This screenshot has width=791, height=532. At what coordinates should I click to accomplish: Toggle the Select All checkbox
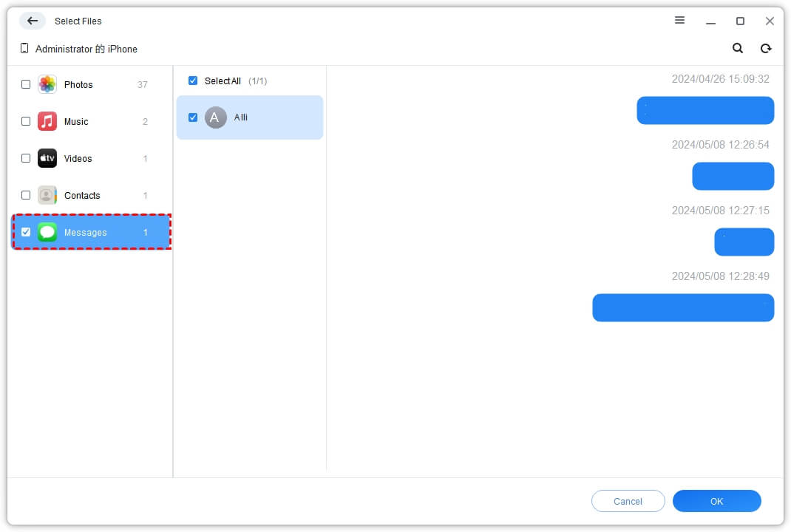point(193,81)
